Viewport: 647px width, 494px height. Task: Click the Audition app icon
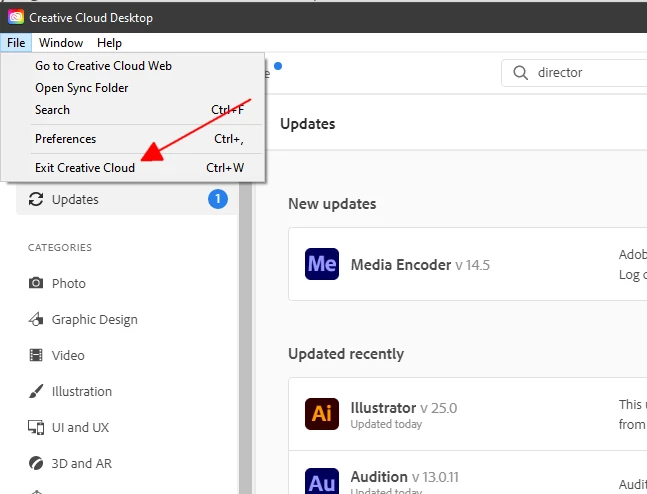click(x=322, y=481)
